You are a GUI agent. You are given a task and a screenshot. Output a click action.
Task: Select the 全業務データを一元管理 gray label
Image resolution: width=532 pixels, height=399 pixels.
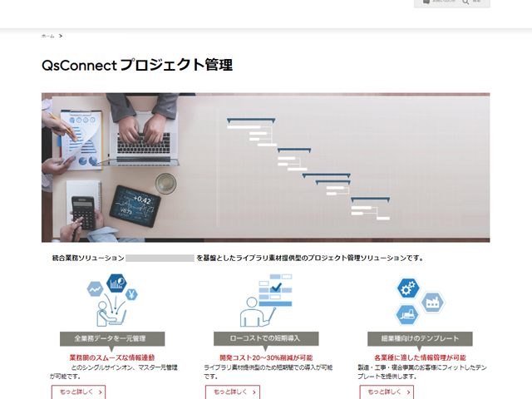(x=112, y=338)
